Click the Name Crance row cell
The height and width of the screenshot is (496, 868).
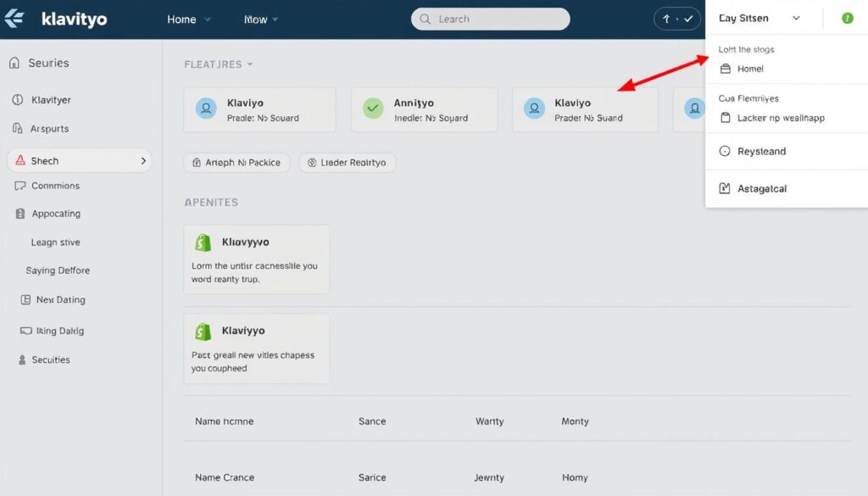(225, 477)
